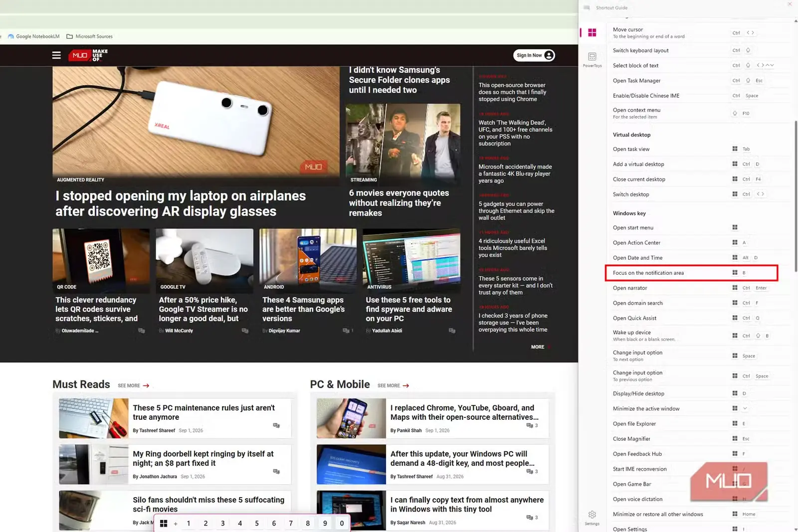Open comments on the Ring doorbell article
Image resolution: width=798 pixels, height=532 pixels.
click(276, 471)
